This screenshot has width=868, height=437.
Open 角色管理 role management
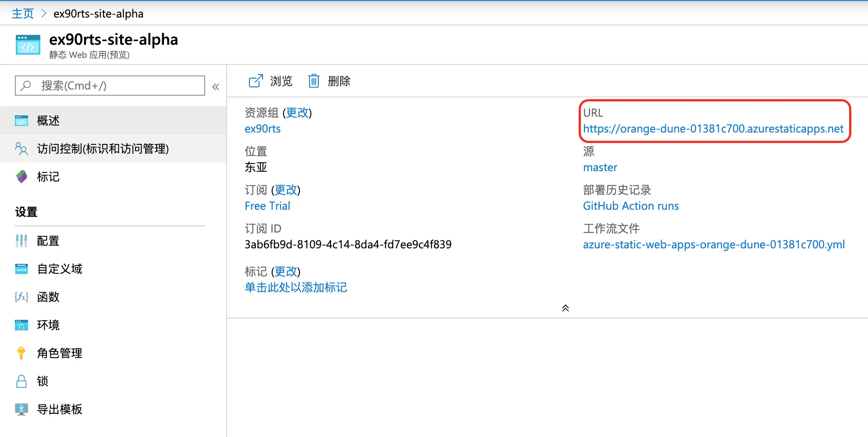point(113,353)
